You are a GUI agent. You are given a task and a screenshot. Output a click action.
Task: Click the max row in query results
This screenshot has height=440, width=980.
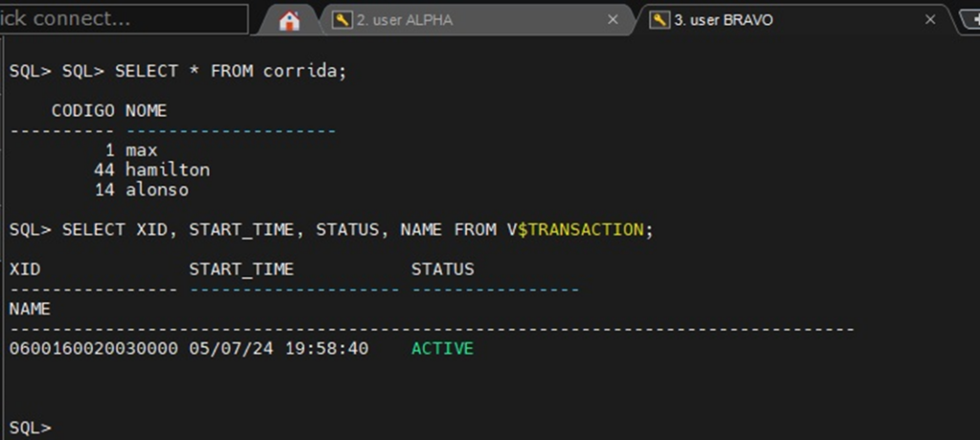coord(141,150)
